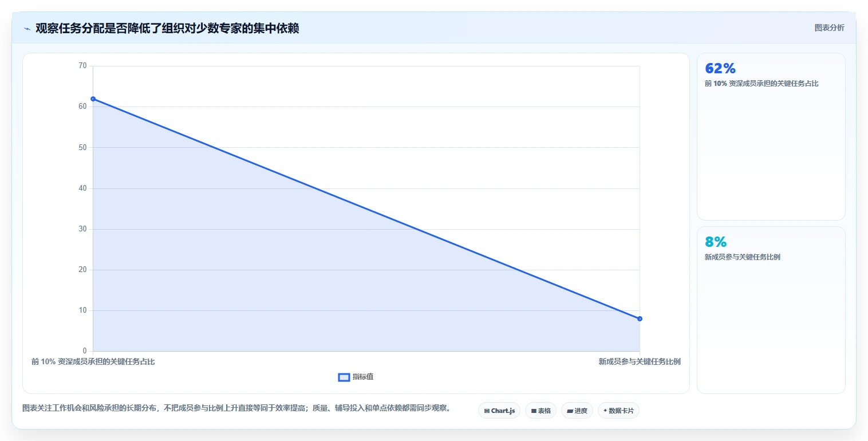Screen dimensions: 868x441
Task: Click the y-axis tick label 30
Action: 82,229
